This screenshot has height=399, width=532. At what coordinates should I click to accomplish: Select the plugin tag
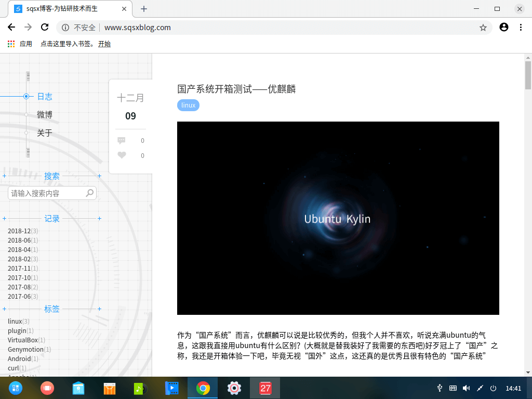[x=21, y=330]
